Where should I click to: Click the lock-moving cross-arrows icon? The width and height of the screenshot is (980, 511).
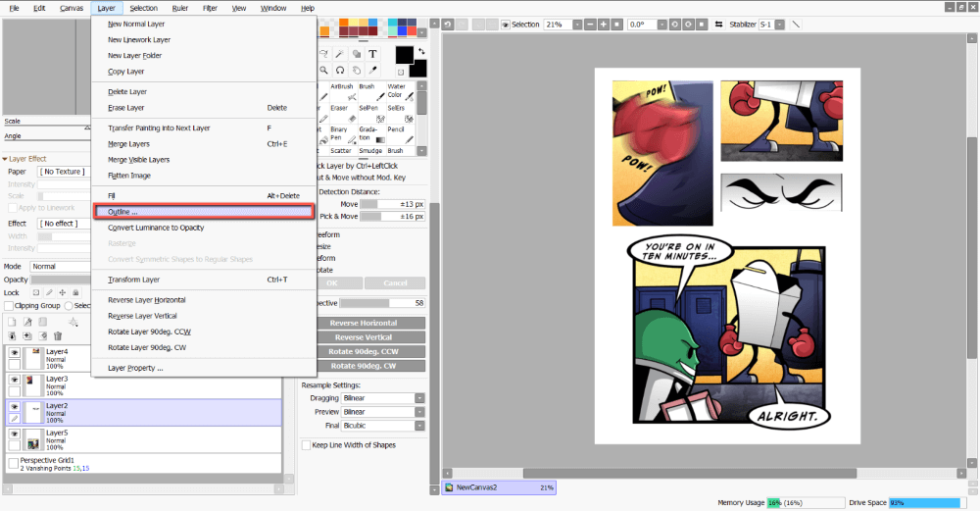[x=63, y=292]
